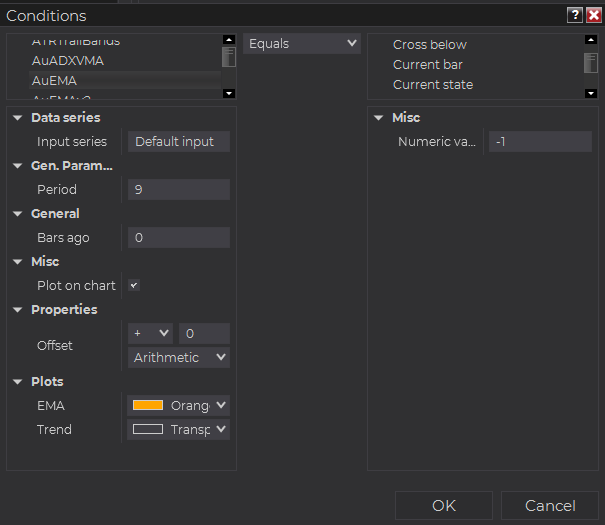Viewport: 605px width, 525px height.
Task: Collapse the Data series section
Action: (x=18, y=118)
